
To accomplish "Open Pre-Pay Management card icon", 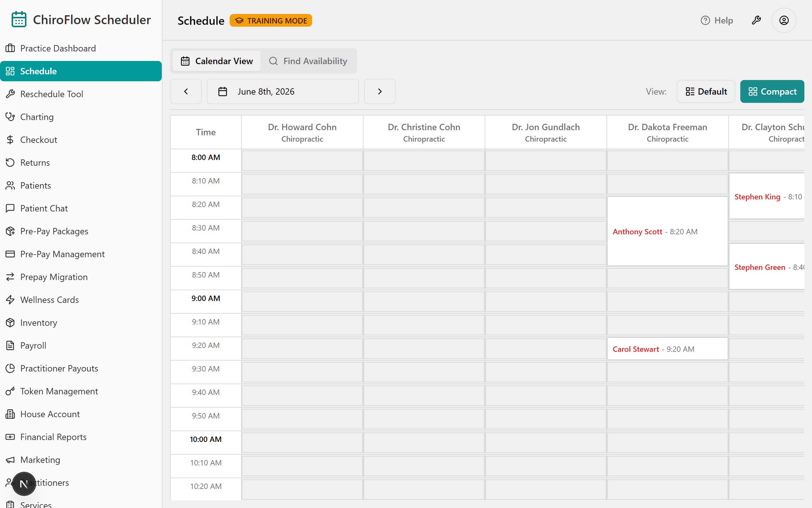I will click(10, 254).
